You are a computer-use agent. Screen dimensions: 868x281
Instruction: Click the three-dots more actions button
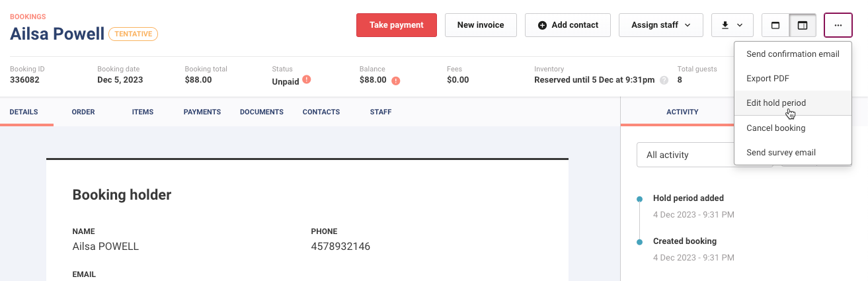[x=838, y=25]
